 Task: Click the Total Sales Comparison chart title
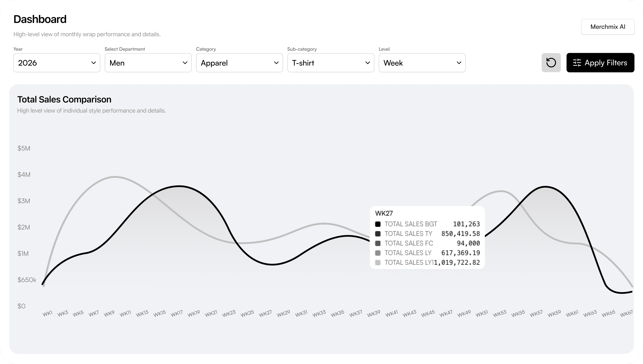coord(64,100)
